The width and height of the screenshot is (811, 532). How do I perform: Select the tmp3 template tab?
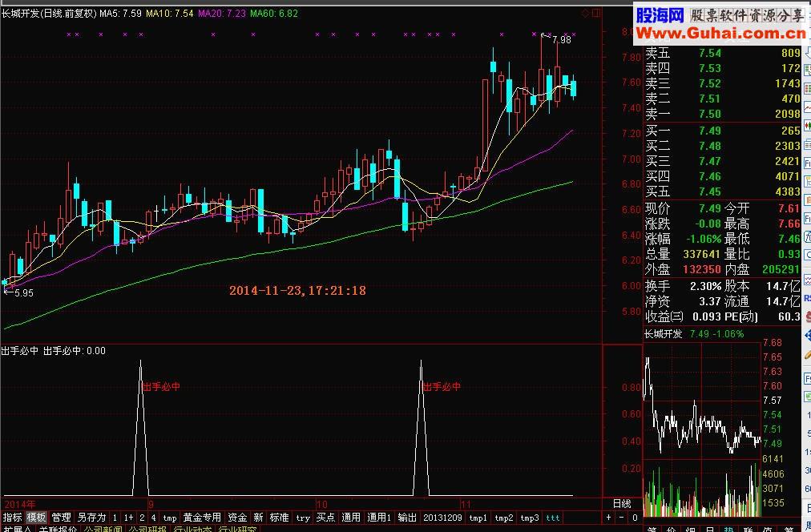[x=529, y=518]
